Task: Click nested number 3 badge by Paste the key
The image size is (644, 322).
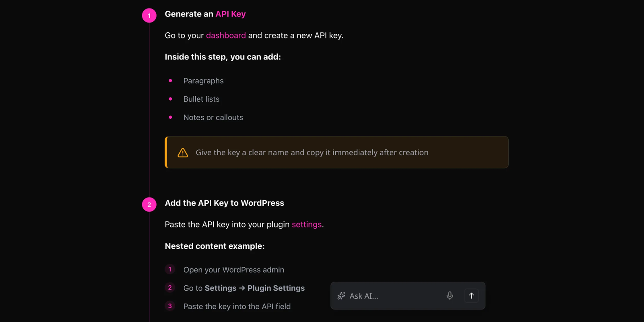Action: click(170, 306)
